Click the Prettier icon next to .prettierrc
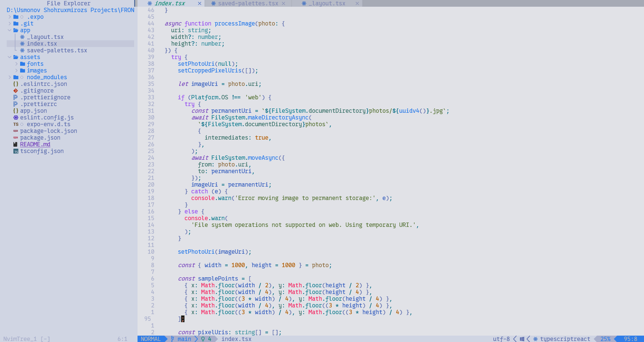644x342 pixels. click(15, 104)
